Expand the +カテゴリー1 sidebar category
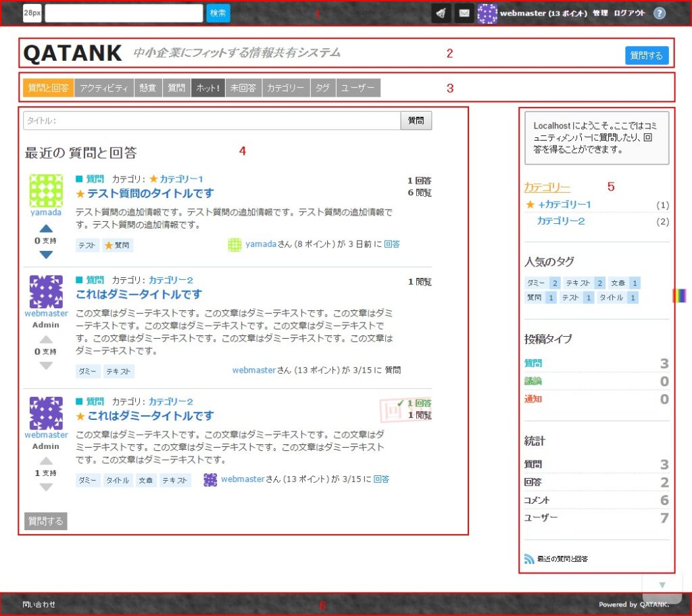Image resolution: width=692 pixels, height=616 pixels. [x=564, y=204]
